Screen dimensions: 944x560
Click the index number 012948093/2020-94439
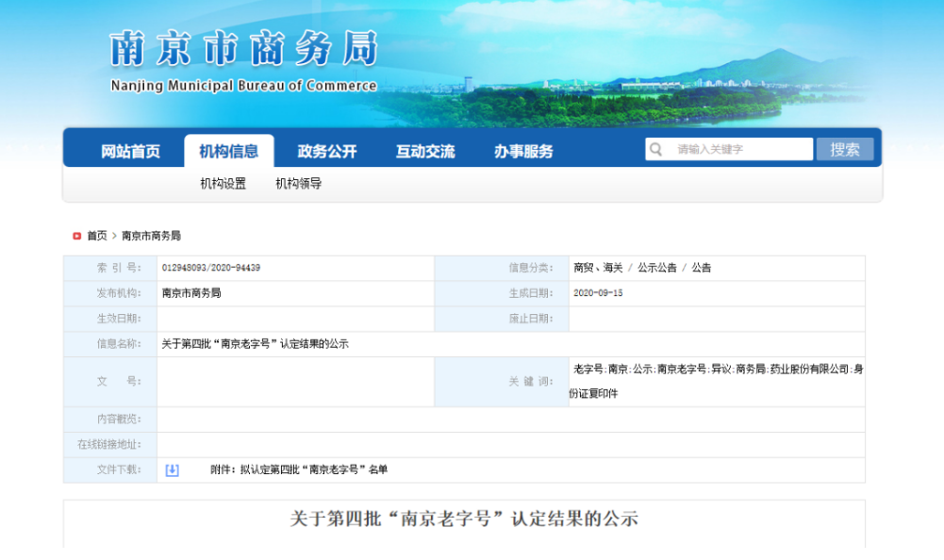[x=211, y=268]
